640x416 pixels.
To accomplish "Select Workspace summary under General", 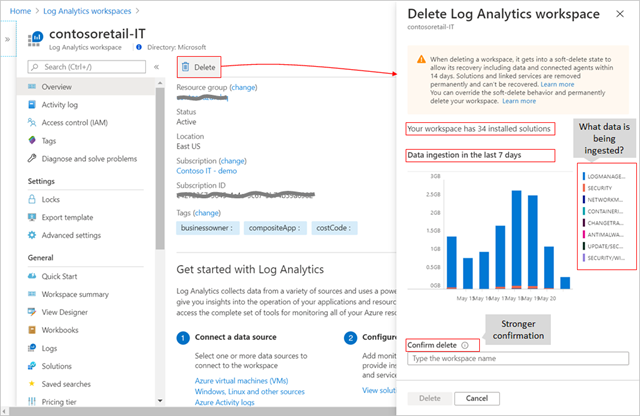I will pos(86,294).
